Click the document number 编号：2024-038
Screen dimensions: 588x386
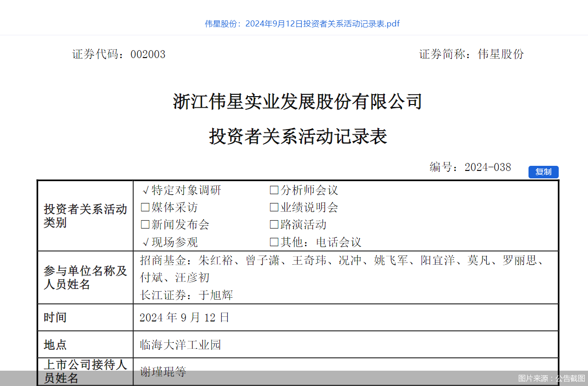pos(469,167)
